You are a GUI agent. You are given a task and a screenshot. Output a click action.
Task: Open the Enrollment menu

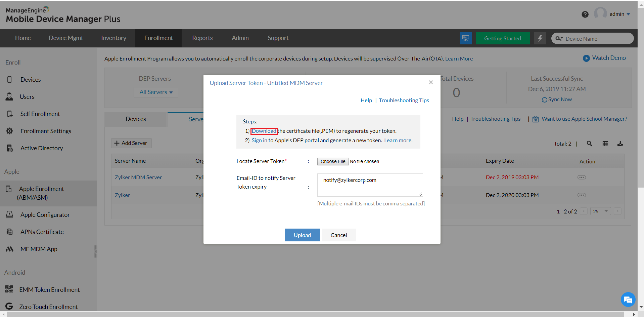click(x=158, y=38)
